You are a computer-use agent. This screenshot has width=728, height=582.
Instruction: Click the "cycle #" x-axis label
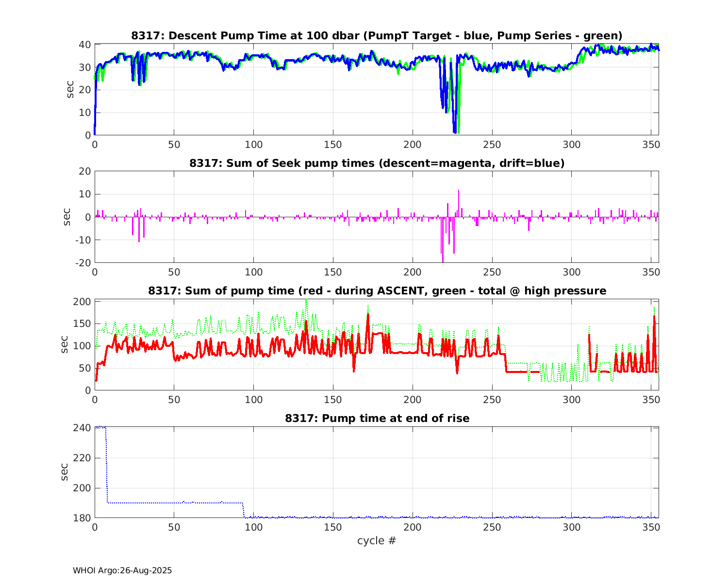(377, 540)
